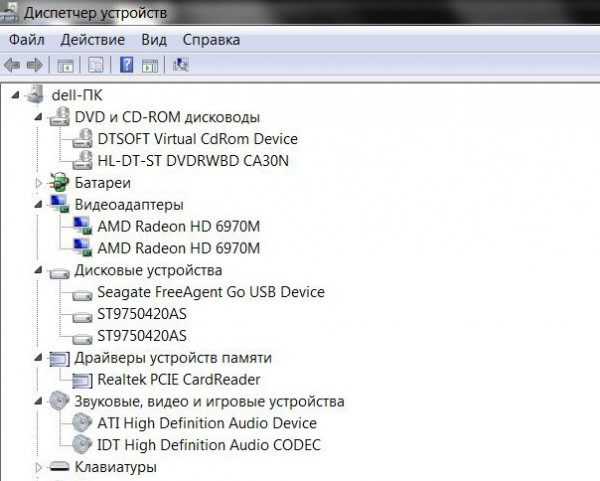Click the Forward arrow toolbar icon
600x481 pixels.
pyautogui.click(x=35, y=65)
